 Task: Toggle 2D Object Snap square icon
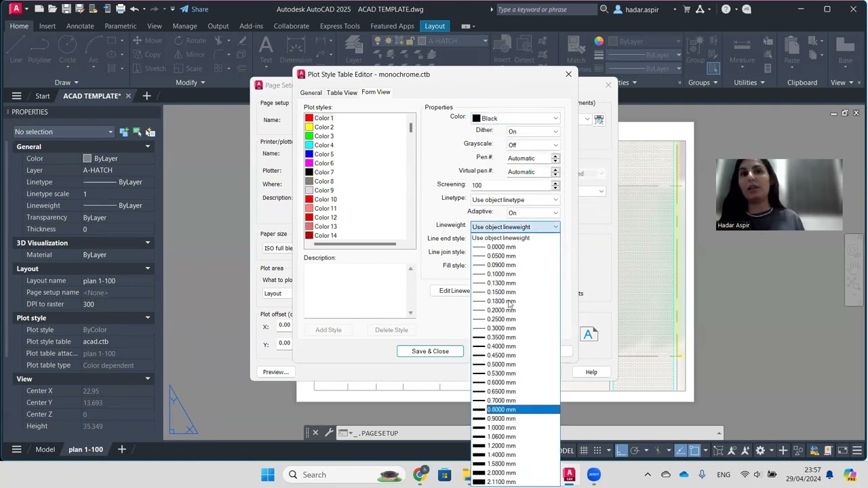click(x=694, y=450)
